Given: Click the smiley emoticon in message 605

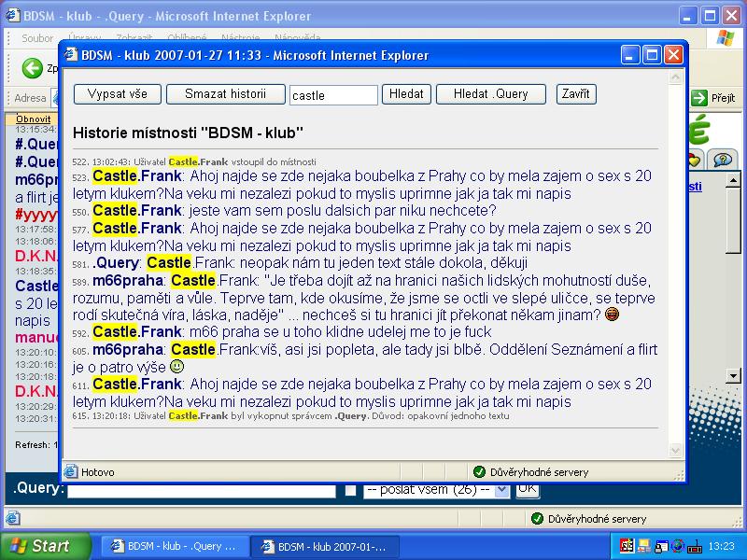Looking at the screenshot, I should pyautogui.click(x=176, y=367).
